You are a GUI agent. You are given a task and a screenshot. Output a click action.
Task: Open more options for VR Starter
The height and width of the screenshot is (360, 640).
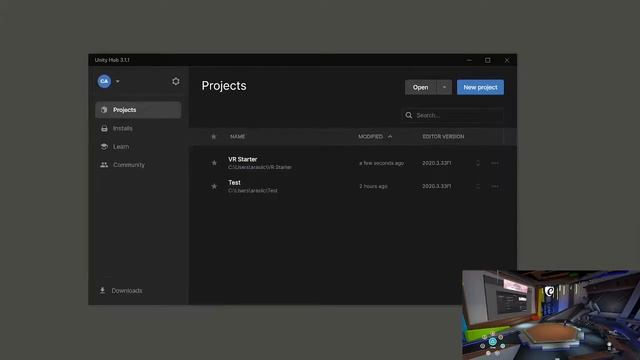495,163
